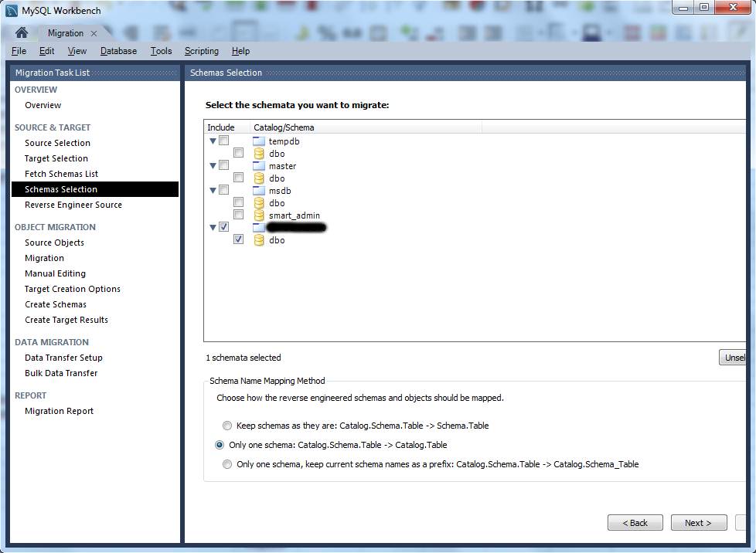
Task: Collapse the msdb tree node
Action: (x=213, y=191)
